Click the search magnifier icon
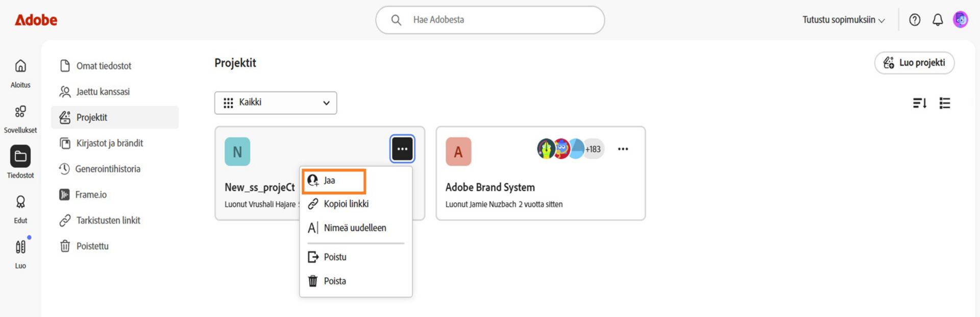980x317 pixels. pos(396,20)
